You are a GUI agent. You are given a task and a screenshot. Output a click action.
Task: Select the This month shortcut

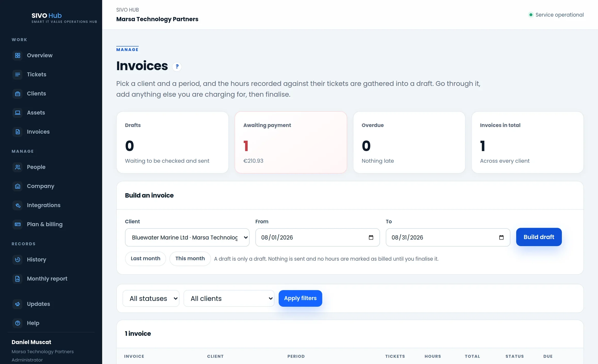(190, 259)
